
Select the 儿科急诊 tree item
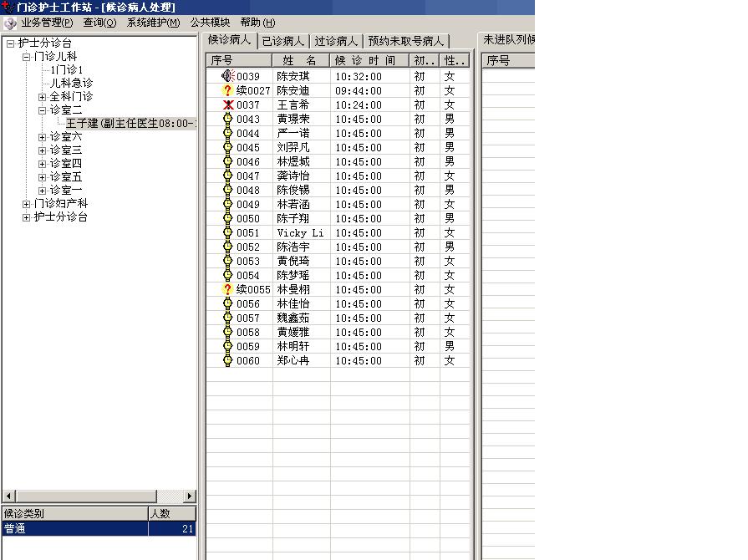point(72,84)
